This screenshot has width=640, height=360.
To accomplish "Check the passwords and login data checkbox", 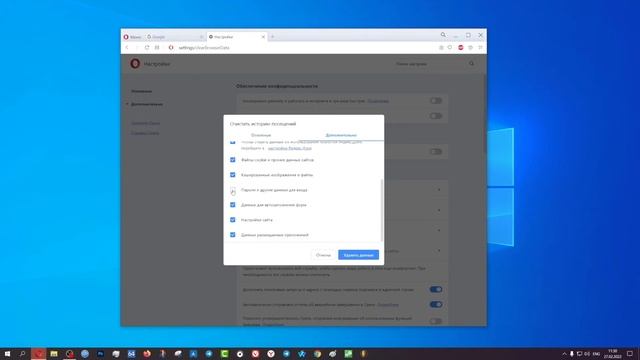I will click(x=233, y=190).
